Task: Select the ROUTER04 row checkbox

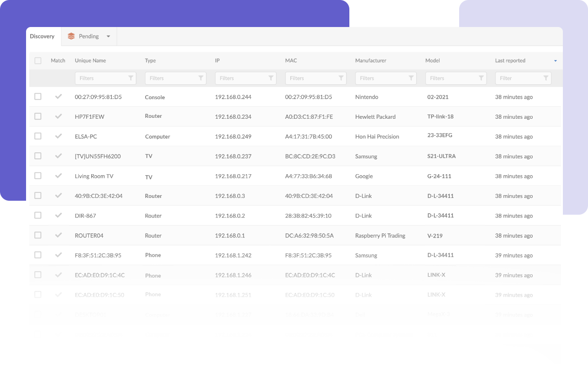Action: pyautogui.click(x=38, y=235)
